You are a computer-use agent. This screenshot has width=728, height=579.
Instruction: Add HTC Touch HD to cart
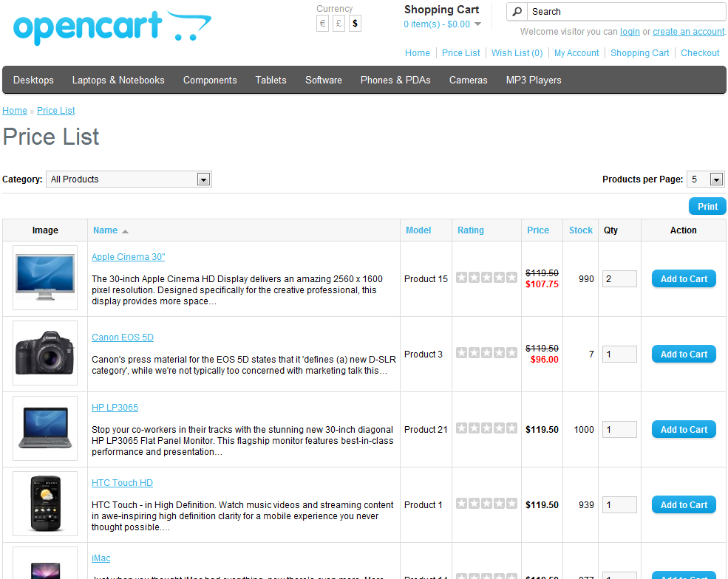tap(684, 504)
